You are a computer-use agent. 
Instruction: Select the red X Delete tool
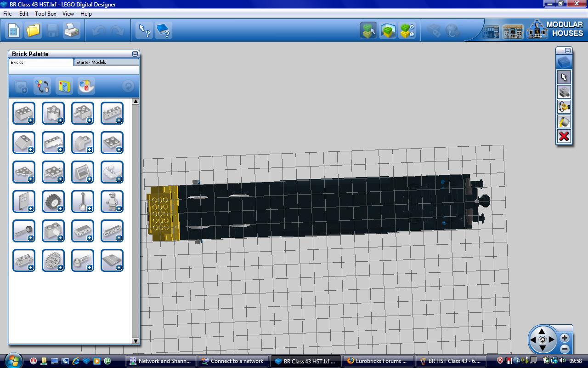coord(564,137)
